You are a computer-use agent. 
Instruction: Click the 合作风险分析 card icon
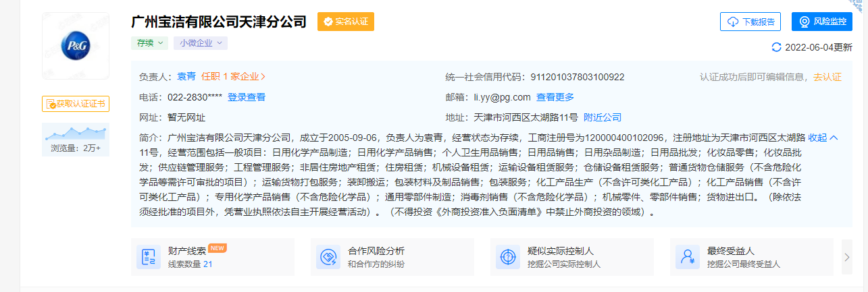pos(328,257)
